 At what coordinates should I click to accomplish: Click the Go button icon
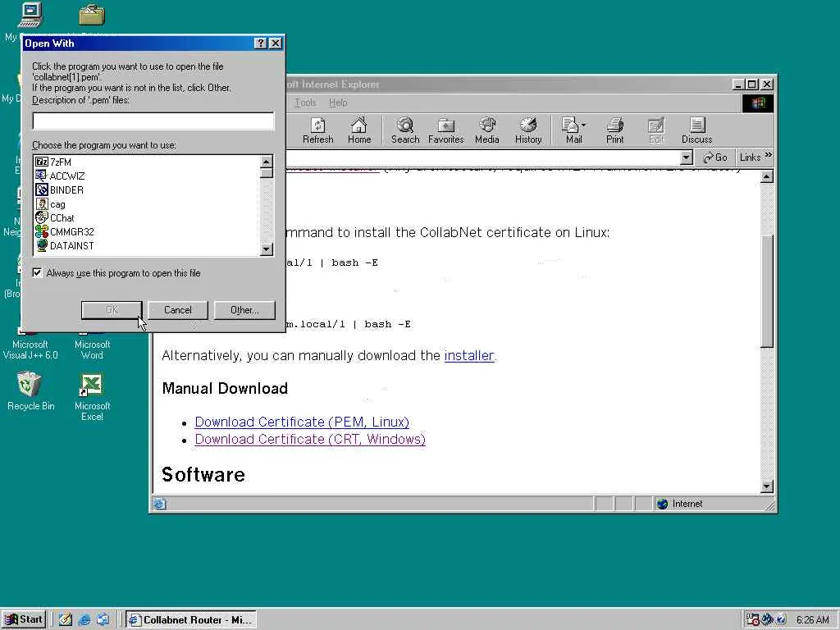point(715,157)
